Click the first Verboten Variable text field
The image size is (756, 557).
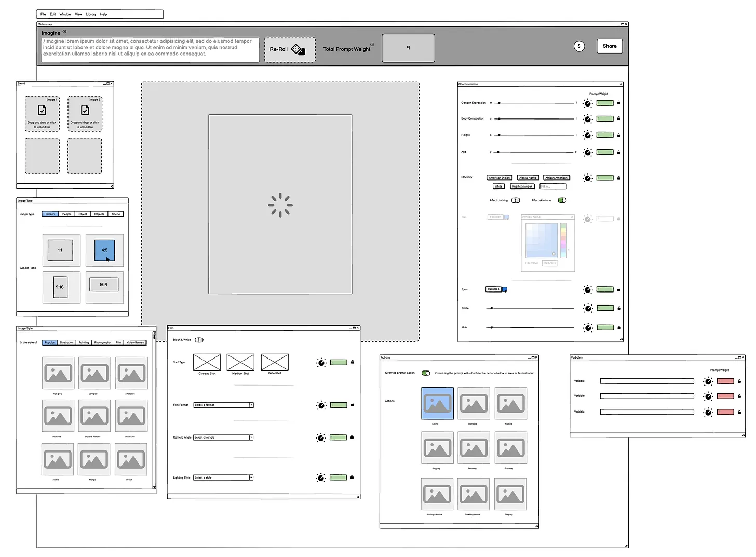click(647, 381)
